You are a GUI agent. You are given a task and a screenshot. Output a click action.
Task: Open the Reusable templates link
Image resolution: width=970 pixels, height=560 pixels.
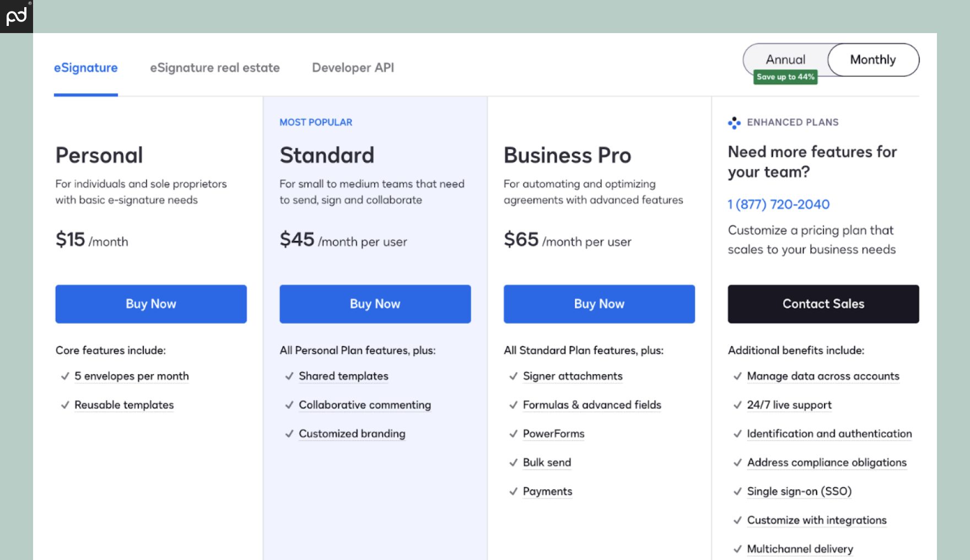[x=124, y=405]
